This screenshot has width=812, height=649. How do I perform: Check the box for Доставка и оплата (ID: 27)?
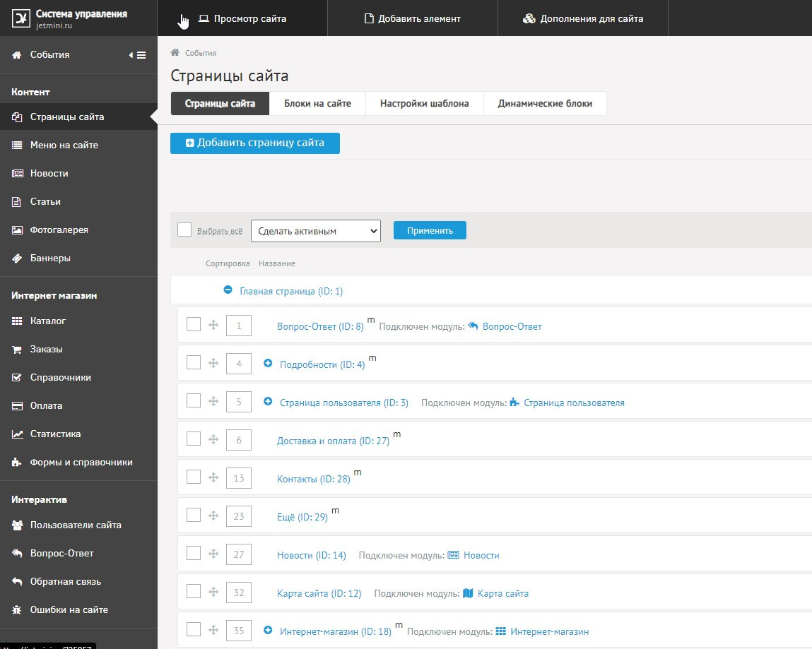pos(194,439)
